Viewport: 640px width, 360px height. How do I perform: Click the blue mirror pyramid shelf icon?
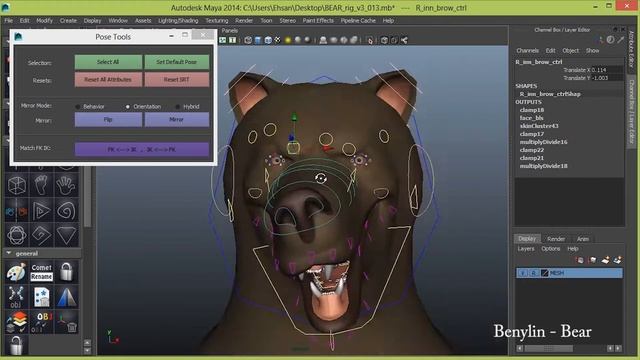pyautogui.click(x=66, y=297)
